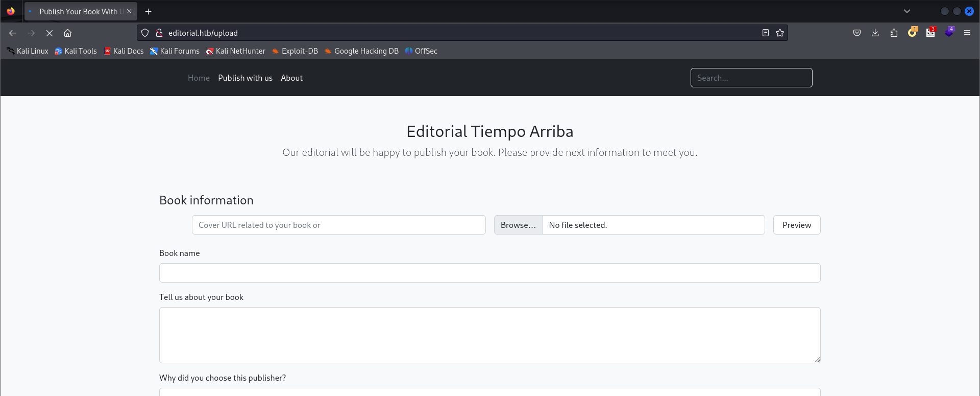980x396 pixels.
Task: Open the Kali Docs bookmark
Action: (x=124, y=51)
